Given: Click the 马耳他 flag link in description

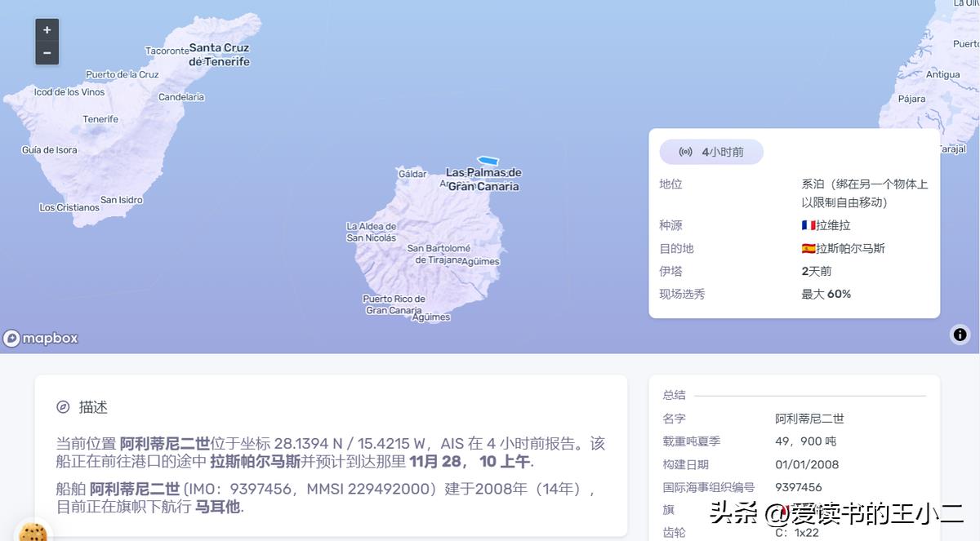Looking at the screenshot, I should (x=217, y=507).
